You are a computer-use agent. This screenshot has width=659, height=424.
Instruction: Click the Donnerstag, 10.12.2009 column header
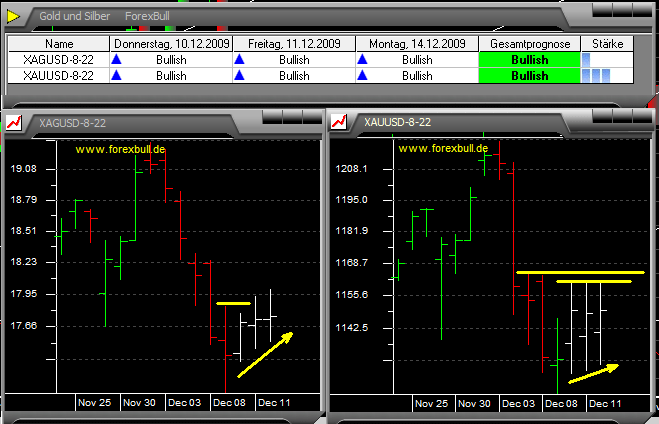tap(170, 44)
